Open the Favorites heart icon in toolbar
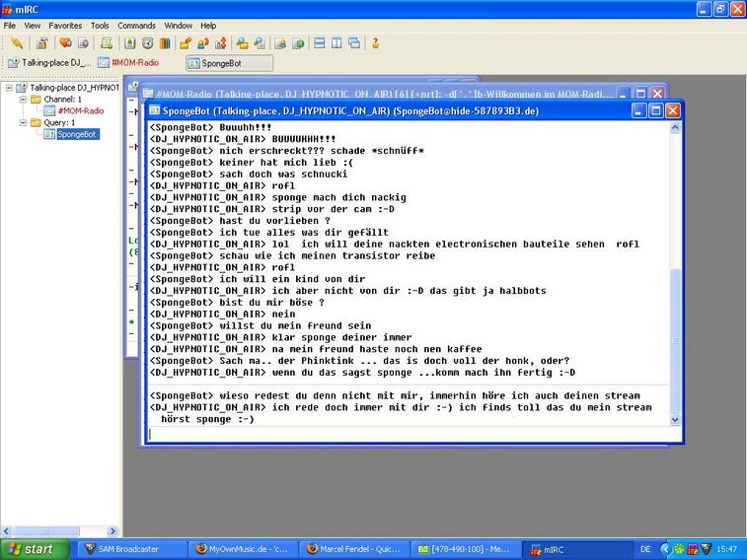Viewport: 747px width, 560px height. point(65,43)
